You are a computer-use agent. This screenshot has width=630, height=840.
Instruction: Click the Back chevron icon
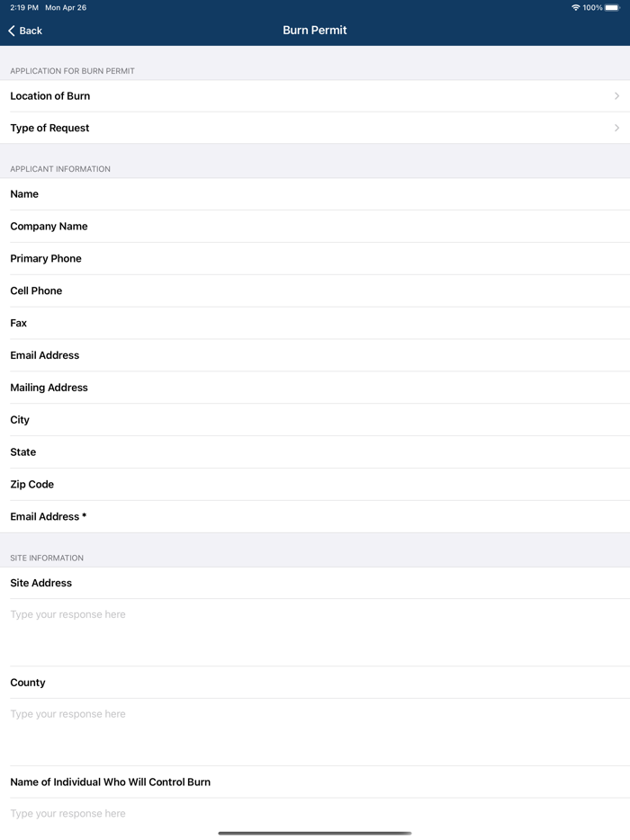coord(11,30)
